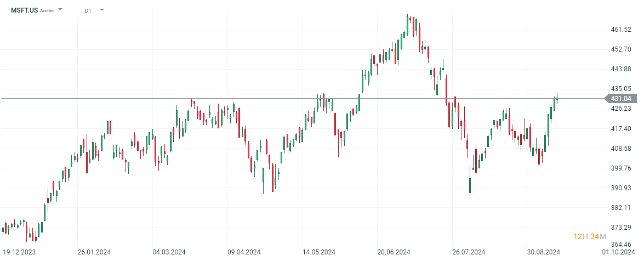The width and height of the screenshot is (644, 261).
Task: Click the latest green candle at right edge
Action: pos(557,99)
